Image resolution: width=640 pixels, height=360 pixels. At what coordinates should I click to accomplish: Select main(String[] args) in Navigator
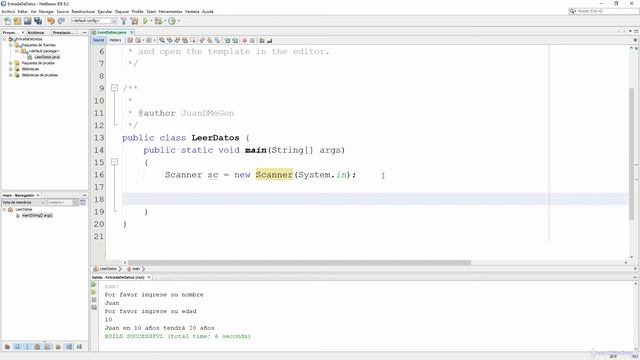tap(37, 216)
